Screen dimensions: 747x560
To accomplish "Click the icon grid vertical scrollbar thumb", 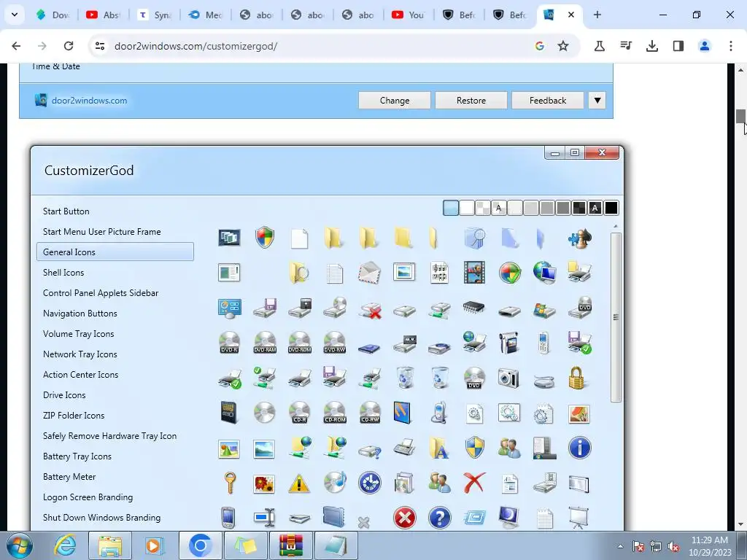I will (x=616, y=318).
